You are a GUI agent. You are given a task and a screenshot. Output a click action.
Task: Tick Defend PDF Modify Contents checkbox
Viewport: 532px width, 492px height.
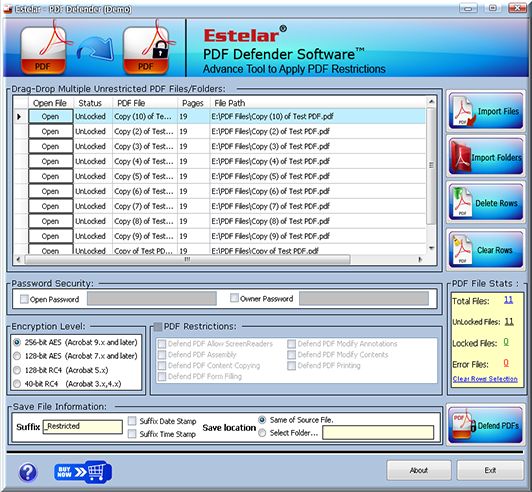(x=291, y=355)
